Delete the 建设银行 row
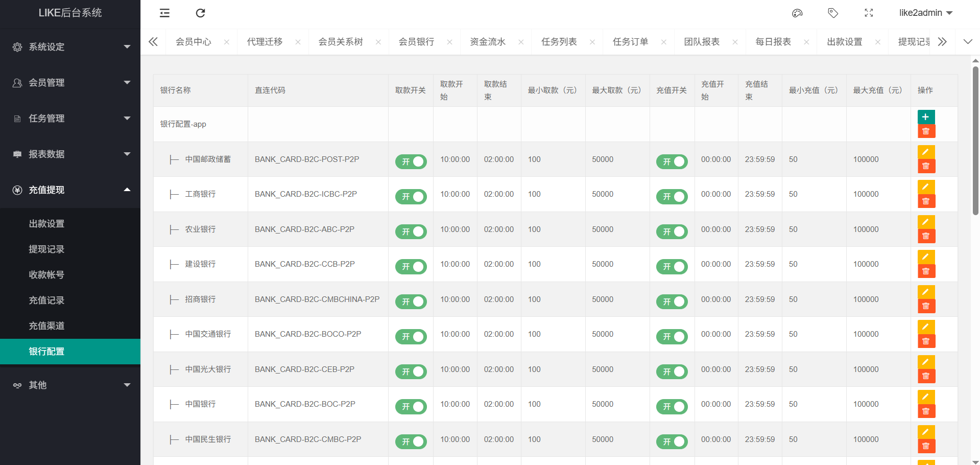This screenshot has width=980, height=465. [x=926, y=271]
